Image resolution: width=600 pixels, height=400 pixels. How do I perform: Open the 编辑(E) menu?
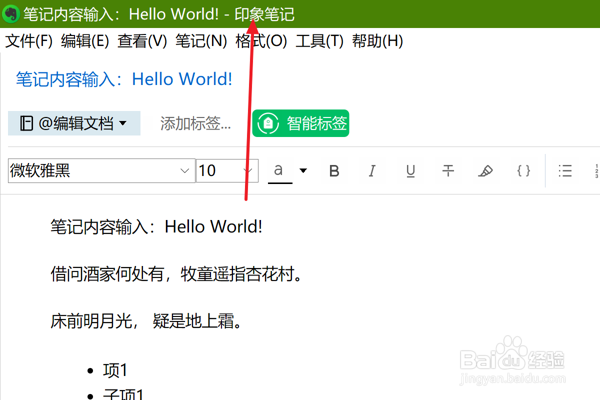tap(85, 41)
